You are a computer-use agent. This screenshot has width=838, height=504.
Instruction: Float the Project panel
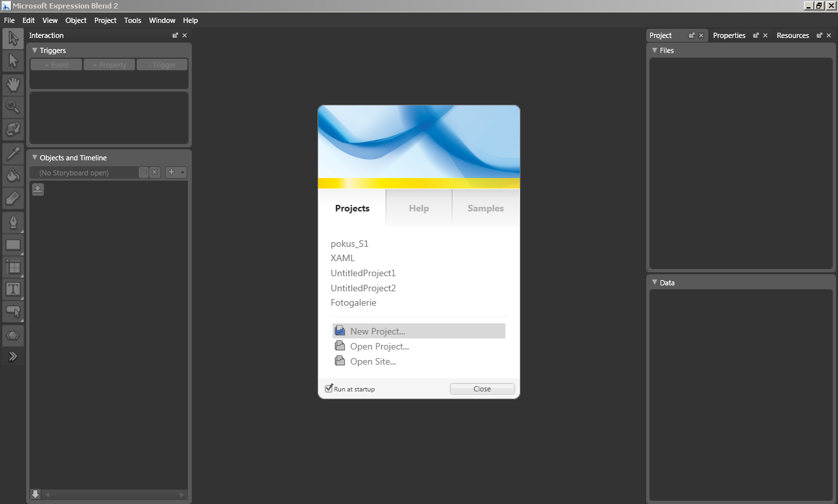click(692, 35)
